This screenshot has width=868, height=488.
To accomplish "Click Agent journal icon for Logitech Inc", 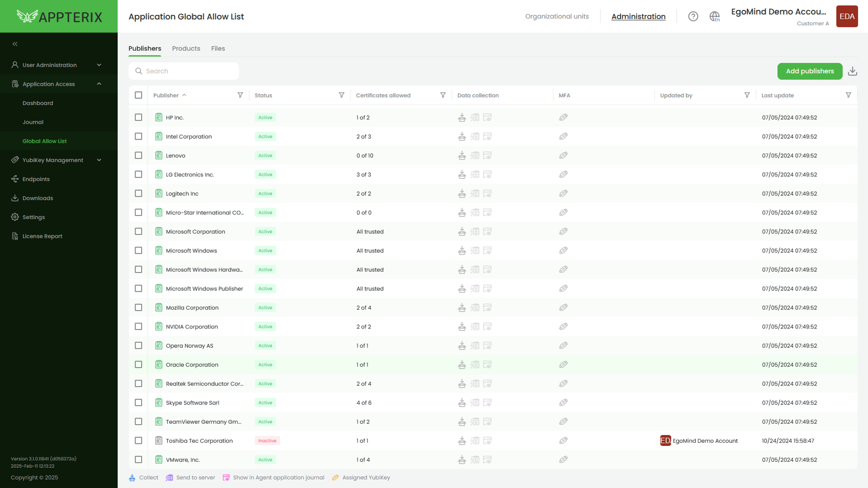I will (x=487, y=194).
